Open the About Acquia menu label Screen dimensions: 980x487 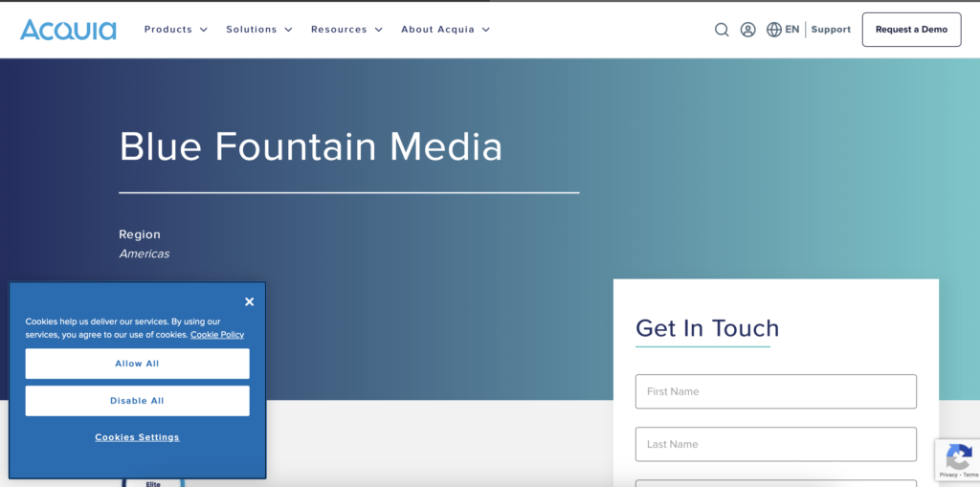[x=437, y=30]
